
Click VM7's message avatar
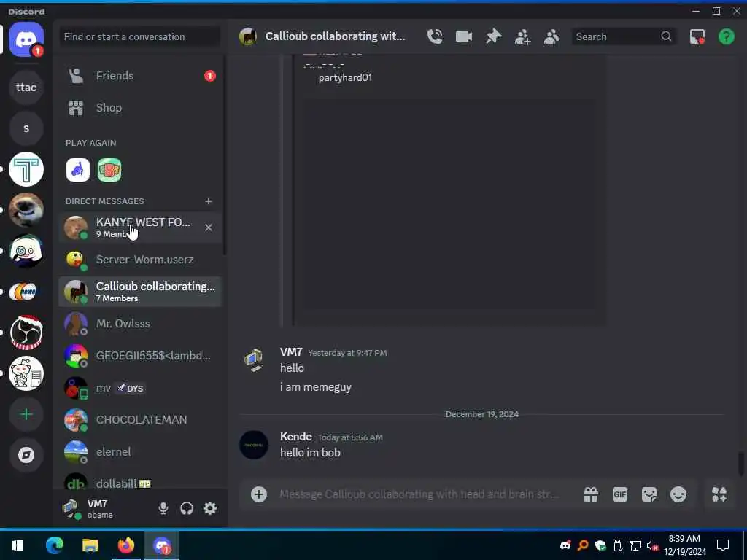click(253, 360)
